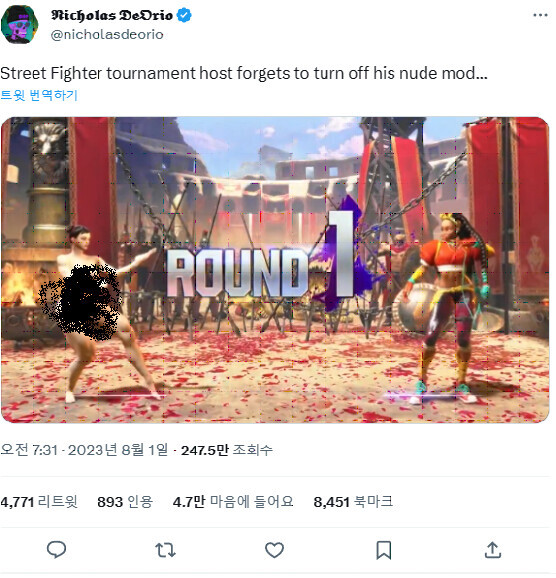556x578 pixels.
Task: Click the 트윗 번역하기 translate link
Action: coord(39,95)
